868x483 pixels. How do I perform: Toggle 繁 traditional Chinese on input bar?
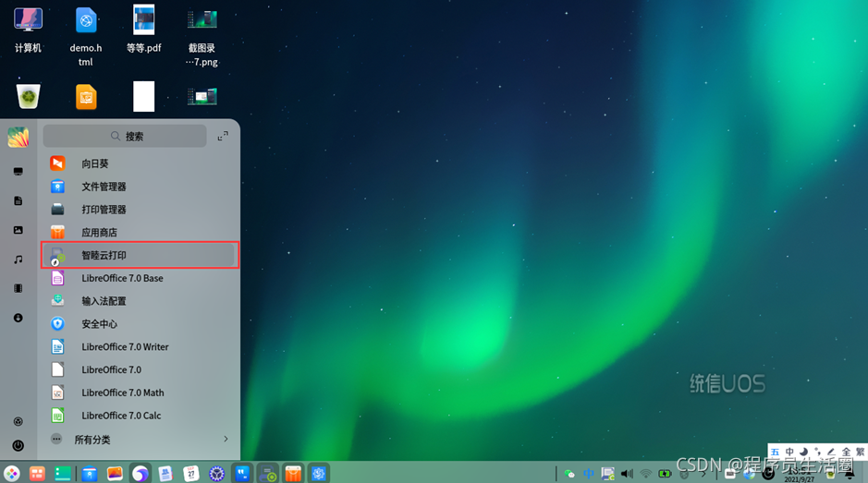point(860,452)
